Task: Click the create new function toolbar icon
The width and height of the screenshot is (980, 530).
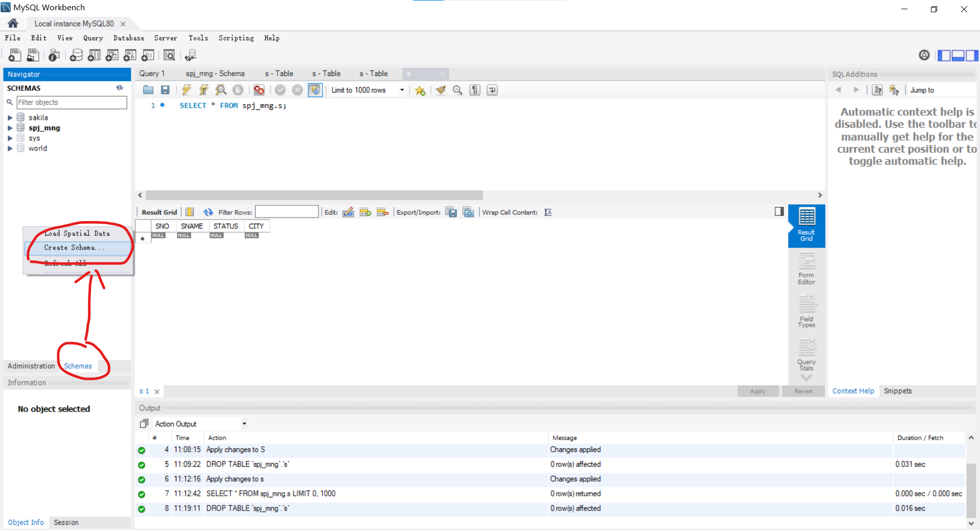Action: tap(148, 55)
